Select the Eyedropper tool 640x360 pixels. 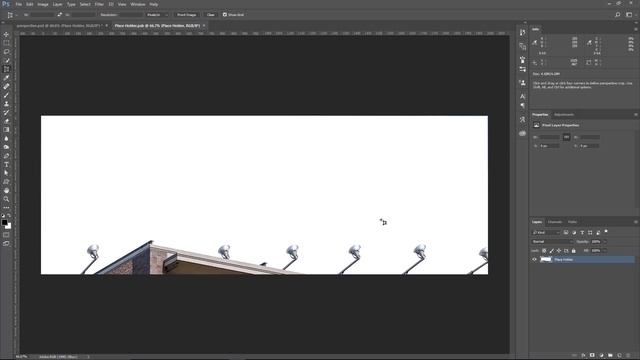(6, 78)
